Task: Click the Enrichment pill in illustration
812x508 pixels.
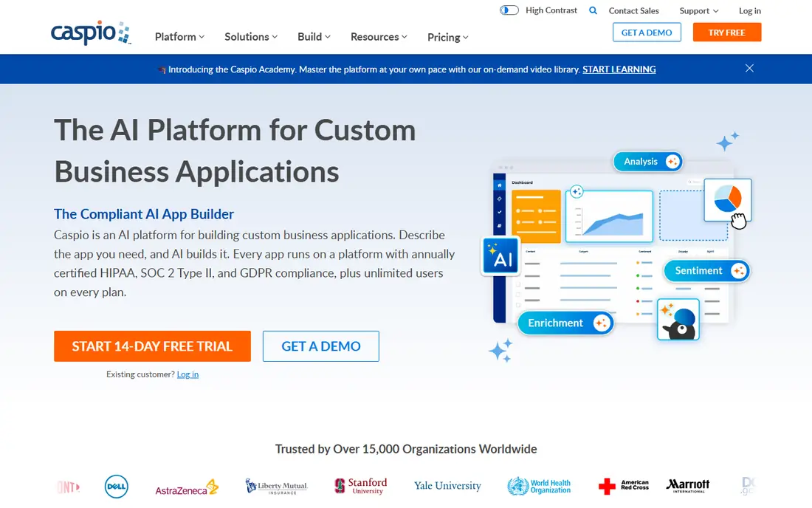Action: [565, 323]
